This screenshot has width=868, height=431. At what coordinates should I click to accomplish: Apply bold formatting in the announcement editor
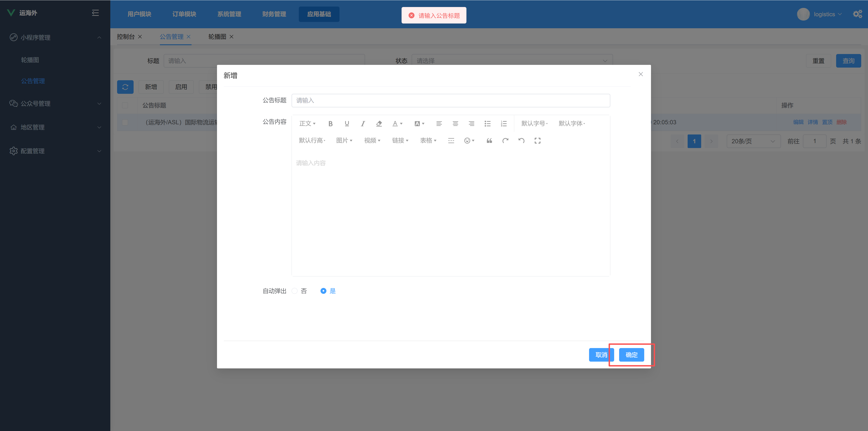pos(330,123)
